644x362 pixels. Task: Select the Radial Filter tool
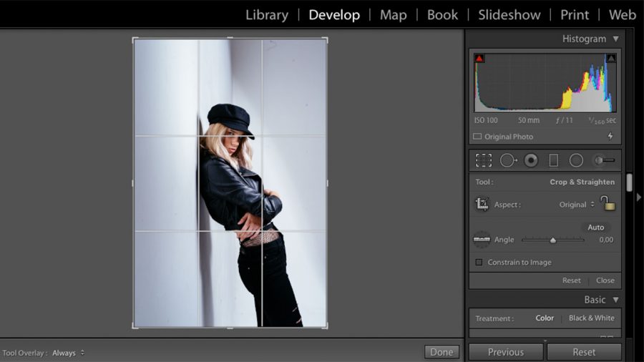pos(576,160)
